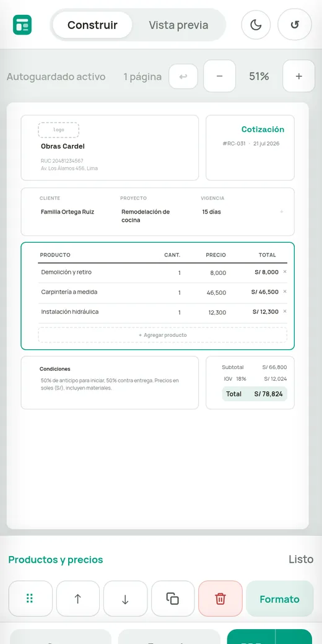Click the Subtotal S/ 66,800 value

(274, 368)
